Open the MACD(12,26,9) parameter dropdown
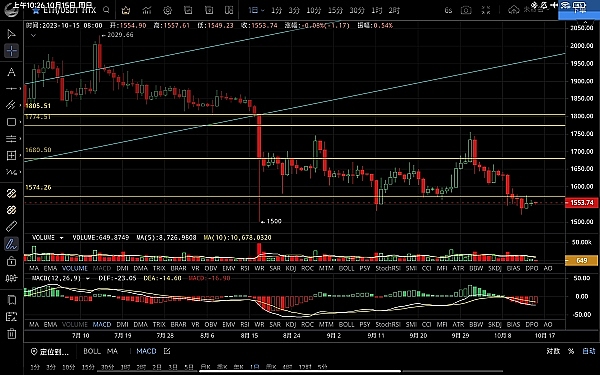 88,279
